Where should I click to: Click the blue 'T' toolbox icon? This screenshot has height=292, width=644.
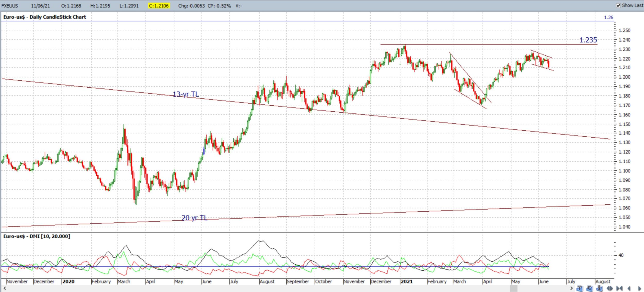(580, 288)
